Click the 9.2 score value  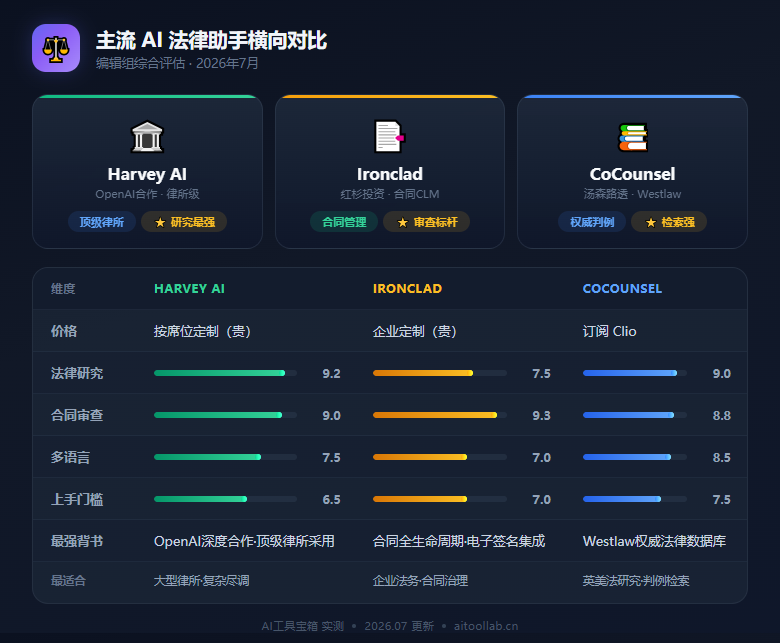click(x=331, y=373)
